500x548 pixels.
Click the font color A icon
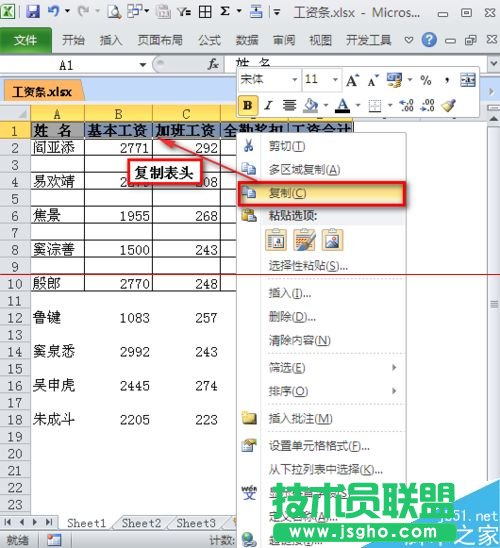click(x=343, y=105)
